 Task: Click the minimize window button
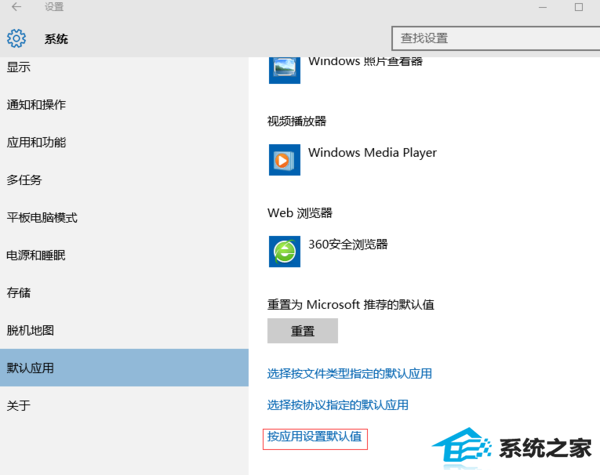tap(542, 7)
